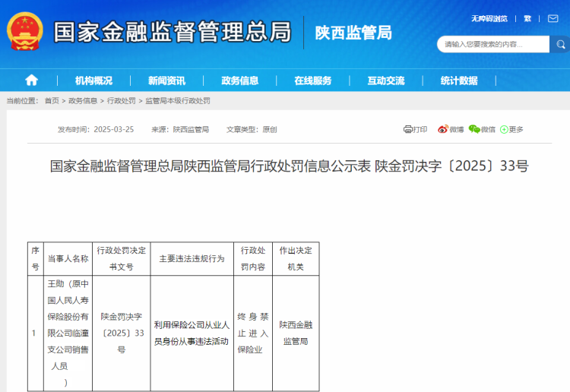Open the 新闻资讯 menu

pos(166,81)
